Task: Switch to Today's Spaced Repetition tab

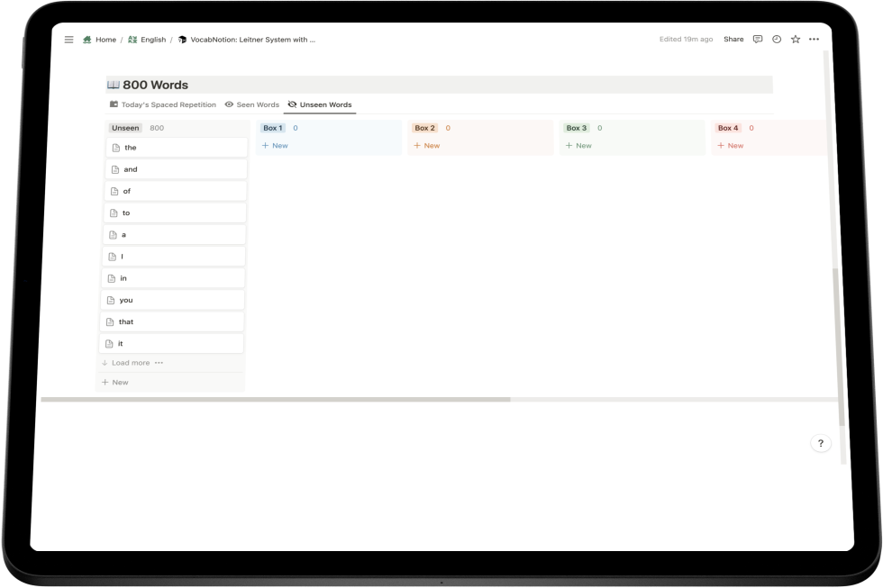Action: [x=168, y=104]
